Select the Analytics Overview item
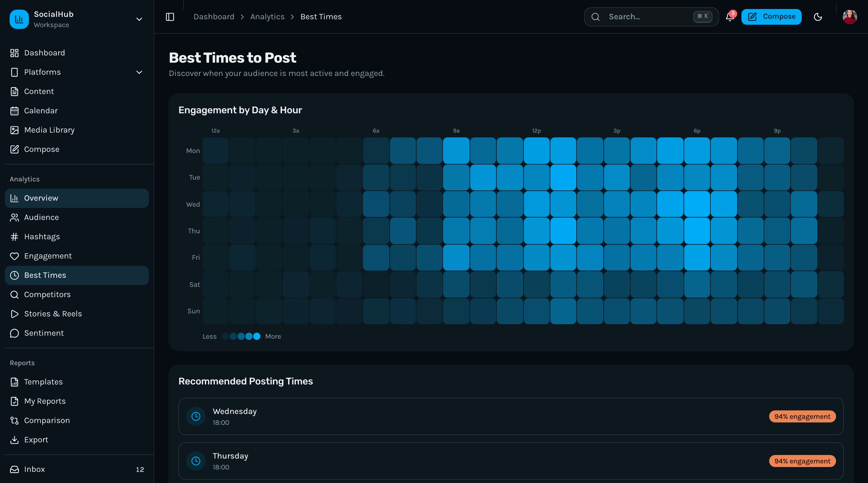The width and height of the screenshot is (868, 483). click(77, 198)
